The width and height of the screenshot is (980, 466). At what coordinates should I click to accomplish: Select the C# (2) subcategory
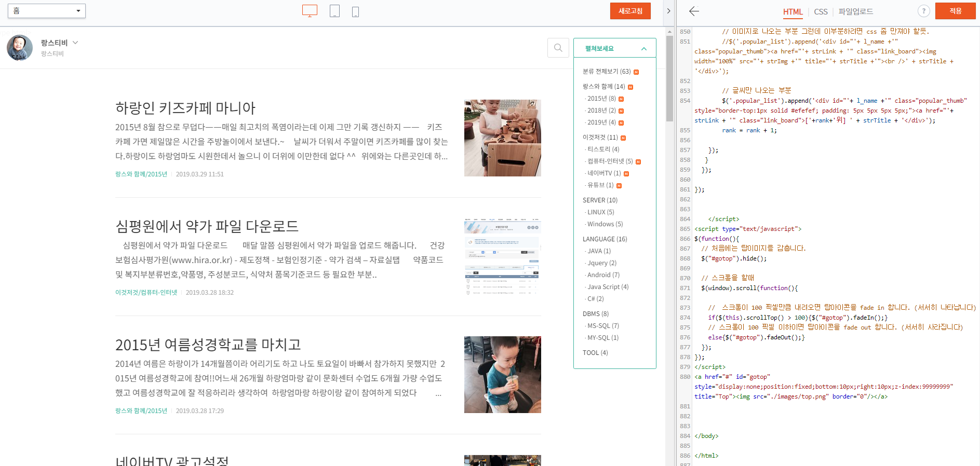coord(595,299)
